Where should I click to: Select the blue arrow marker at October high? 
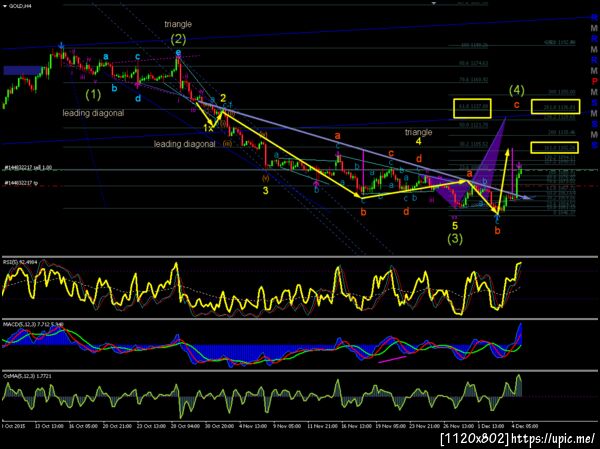61,46
